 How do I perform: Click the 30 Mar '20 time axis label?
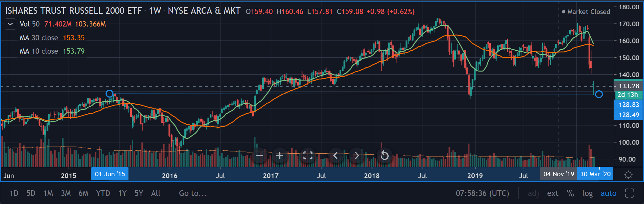pyautogui.click(x=595, y=174)
